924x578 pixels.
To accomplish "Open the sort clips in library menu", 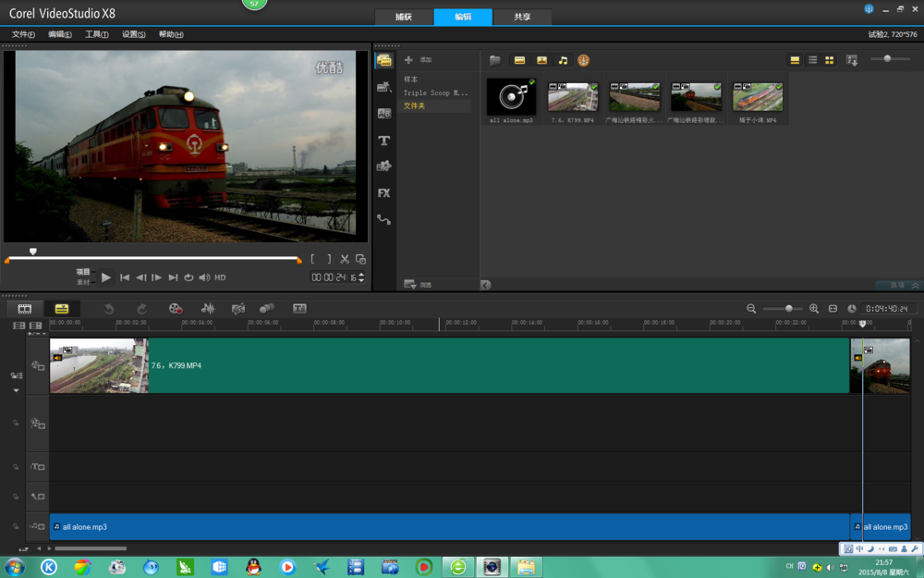I will (852, 60).
